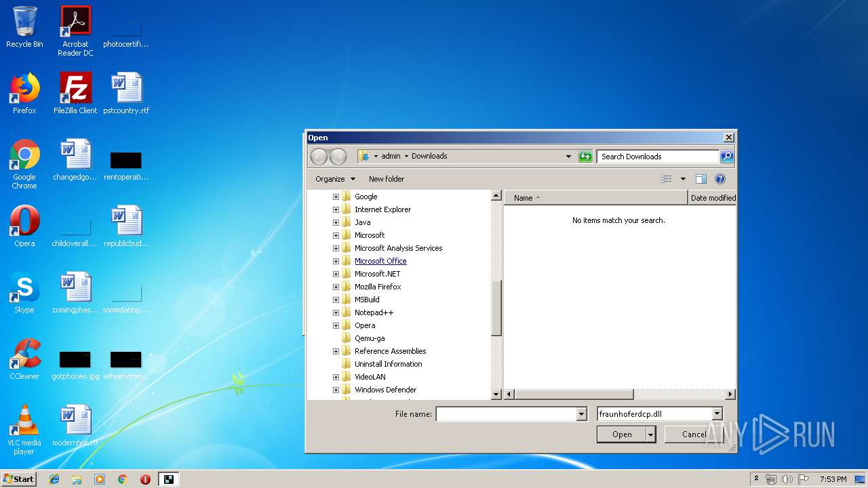Click the search magnifier icon

coord(726,157)
